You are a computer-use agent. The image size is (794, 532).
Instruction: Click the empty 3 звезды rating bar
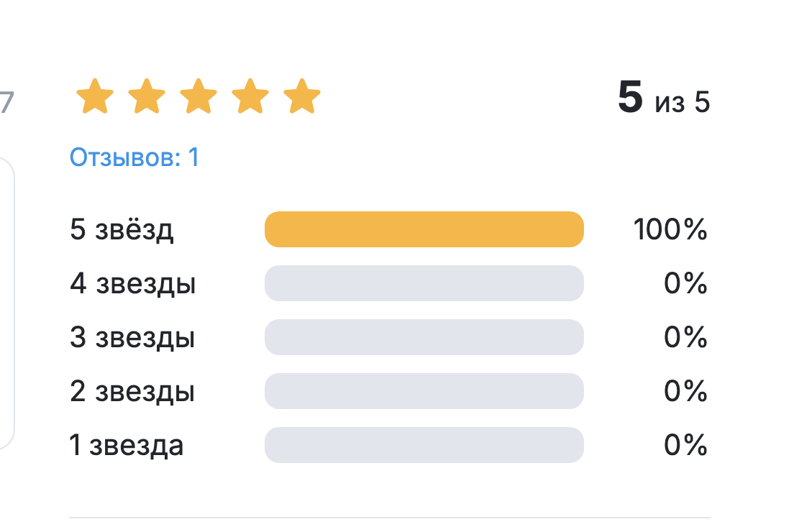(424, 337)
